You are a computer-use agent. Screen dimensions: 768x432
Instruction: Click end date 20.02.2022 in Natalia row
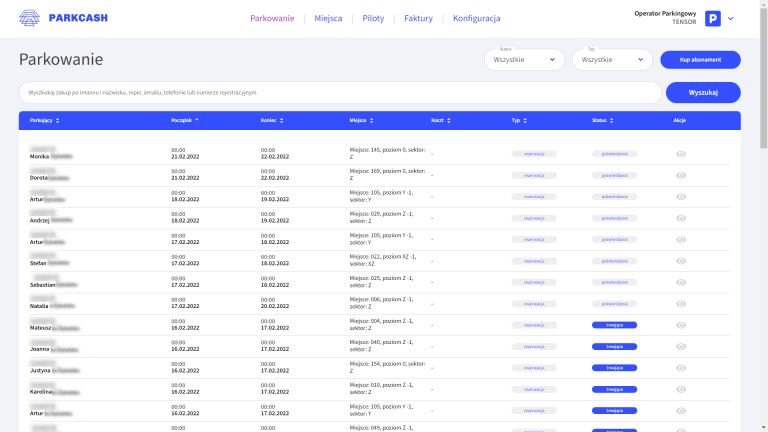click(x=275, y=306)
